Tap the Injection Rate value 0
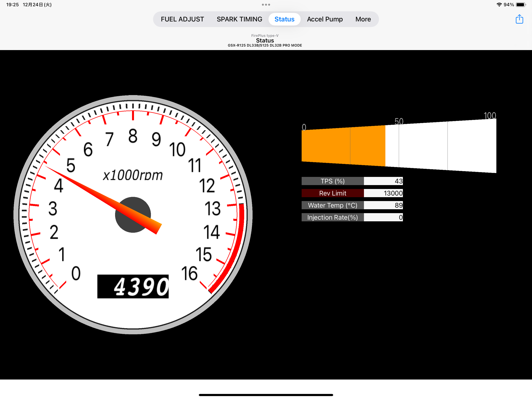532x399 pixels. click(x=383, y=217)
